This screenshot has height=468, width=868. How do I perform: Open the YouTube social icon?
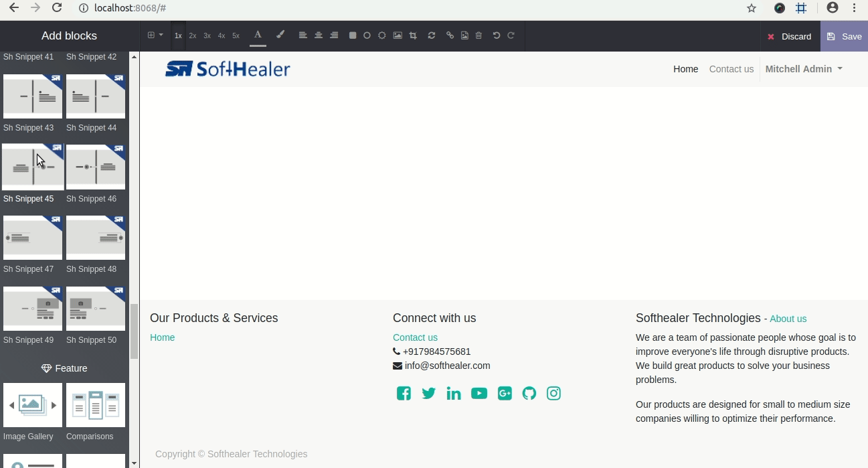pos(479,393)
